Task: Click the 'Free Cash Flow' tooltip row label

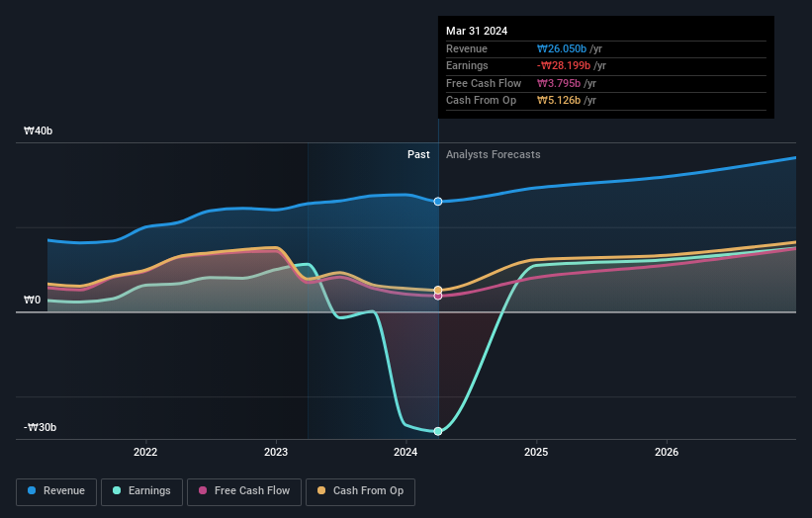Action: tap(484, 83)
